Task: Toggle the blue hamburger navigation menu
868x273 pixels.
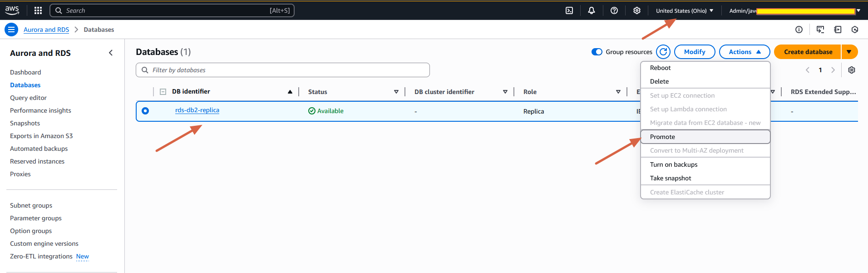Action: click(11, 30)
